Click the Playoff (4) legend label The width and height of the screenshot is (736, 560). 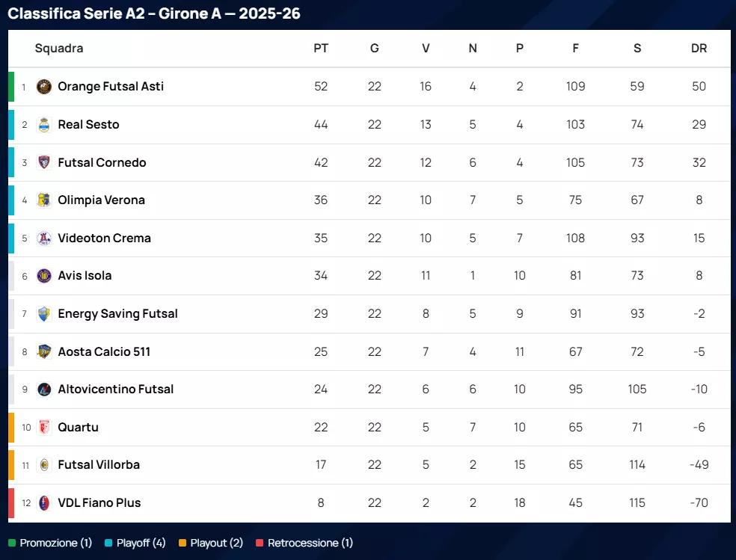(141, 544)
